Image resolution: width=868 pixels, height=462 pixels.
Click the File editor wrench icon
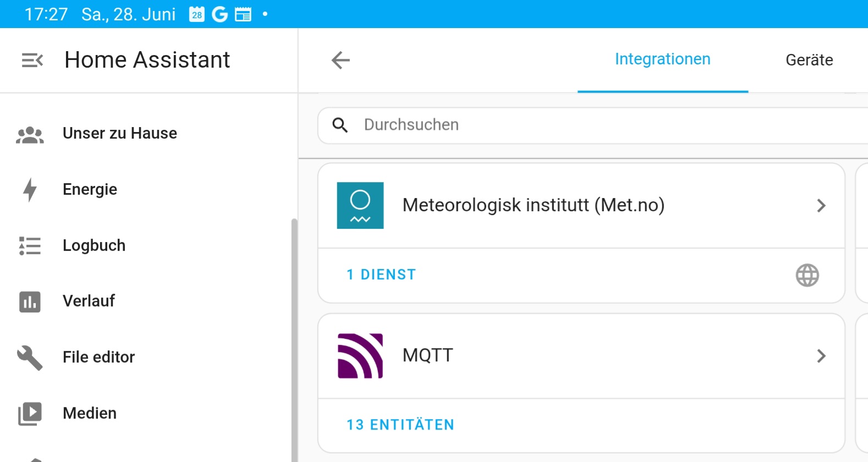30,358
